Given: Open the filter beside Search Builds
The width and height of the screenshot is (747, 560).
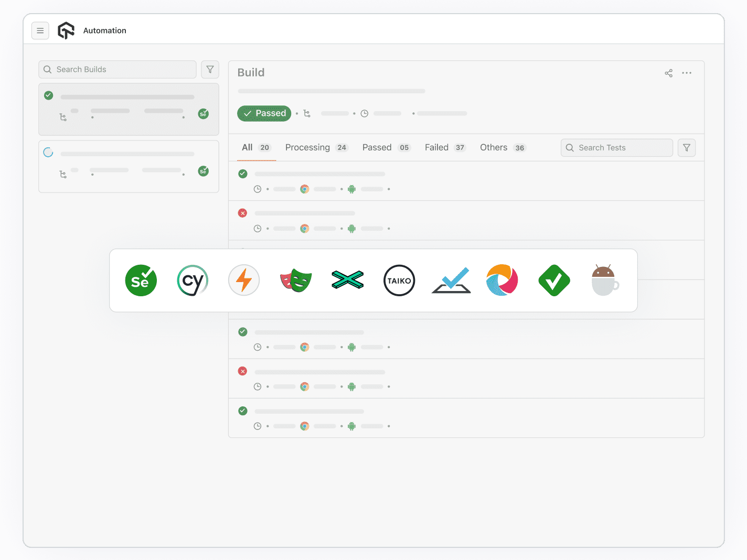Looking at the screenshot, I should click(210, 69).
